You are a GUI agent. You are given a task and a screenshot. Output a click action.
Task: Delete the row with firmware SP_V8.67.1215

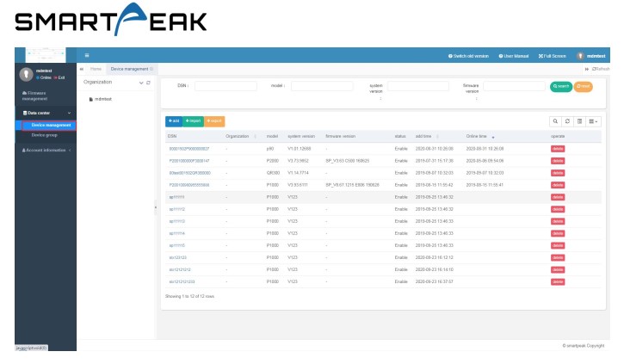point(558,185)
